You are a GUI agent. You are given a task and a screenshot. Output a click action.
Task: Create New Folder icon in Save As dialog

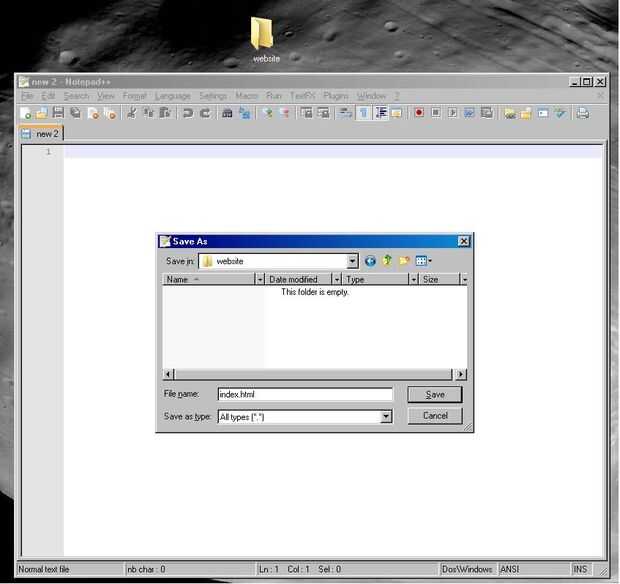click(404, 261)
